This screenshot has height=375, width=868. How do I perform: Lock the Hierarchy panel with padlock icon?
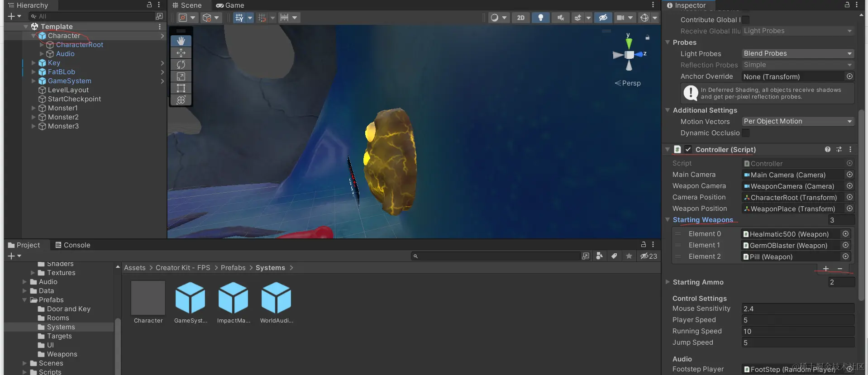[x=149, y=5]
